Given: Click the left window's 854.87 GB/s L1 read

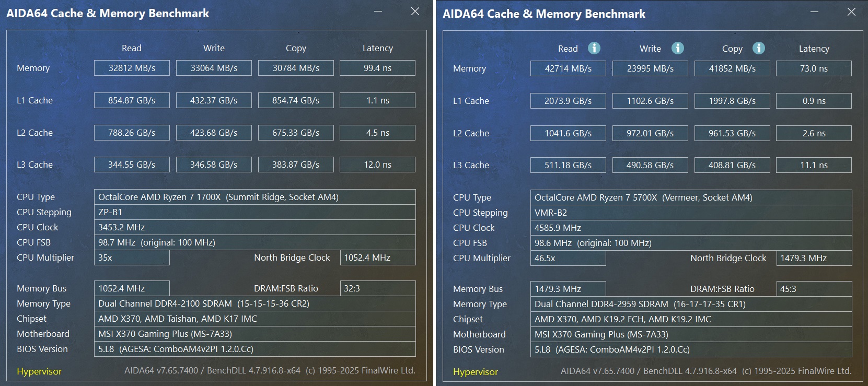Looking at the screenshot, I should coord(132,100).
